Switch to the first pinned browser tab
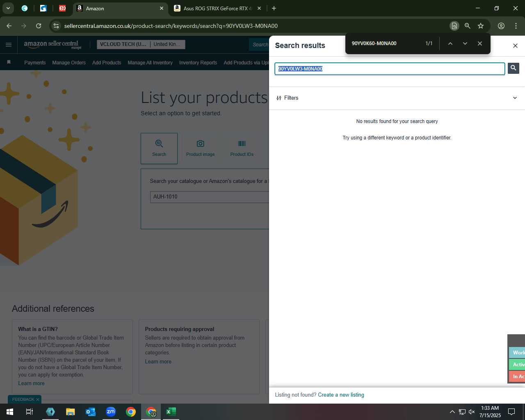The image size is (525, 420). coord(25,8)
